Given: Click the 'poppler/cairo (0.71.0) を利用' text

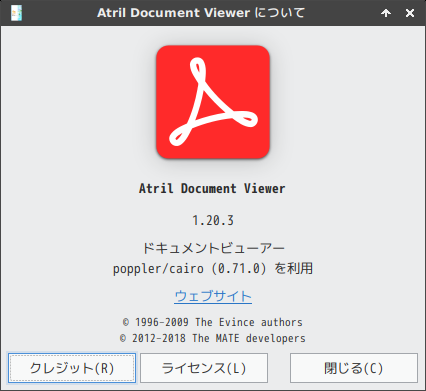Looking at the screenshot, I should coord(213,268).
